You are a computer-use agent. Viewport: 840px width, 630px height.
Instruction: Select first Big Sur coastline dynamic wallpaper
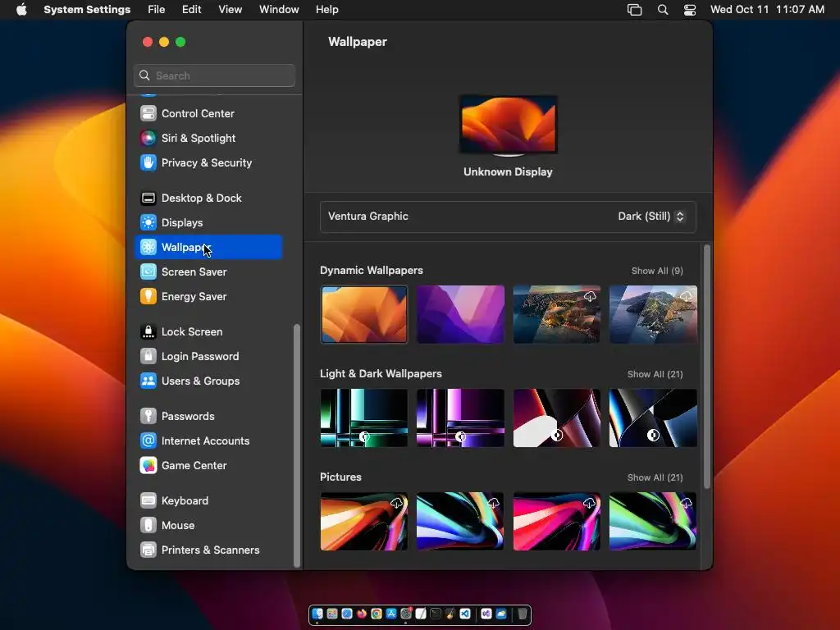[x=557, y=314]
